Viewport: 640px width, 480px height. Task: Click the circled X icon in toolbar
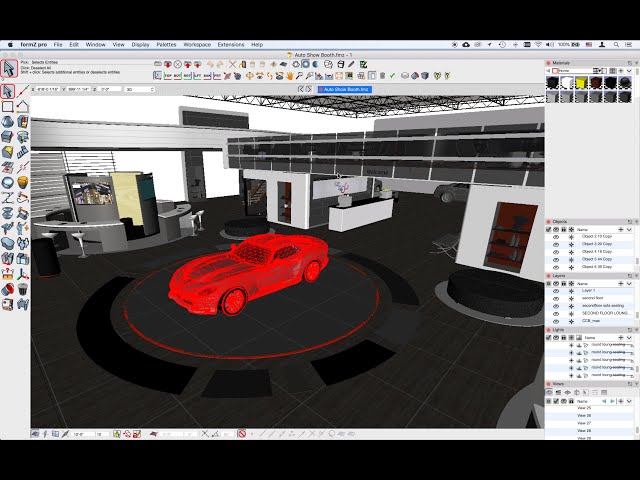pos(178,64)
